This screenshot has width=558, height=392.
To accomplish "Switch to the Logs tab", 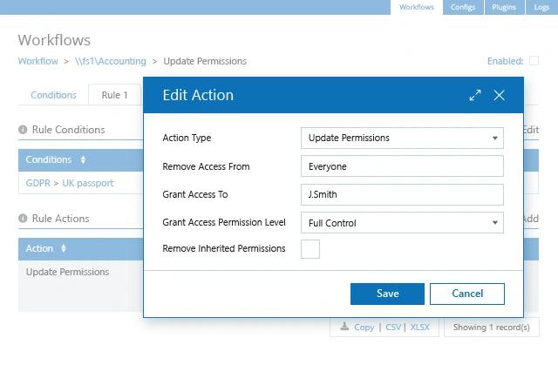I will tap(541, 7).
